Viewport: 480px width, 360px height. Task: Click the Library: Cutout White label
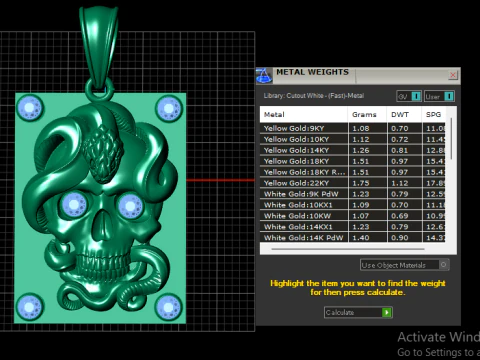click(314, 96)
